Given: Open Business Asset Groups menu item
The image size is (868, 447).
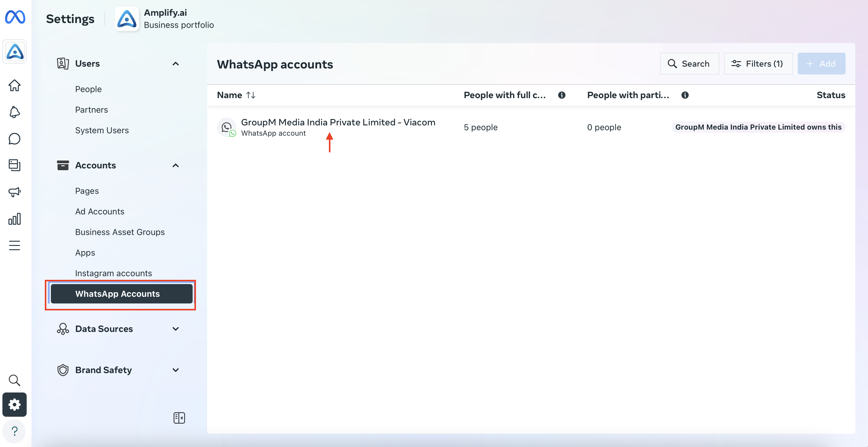Looking at the screenshot, I should (120, 232).
